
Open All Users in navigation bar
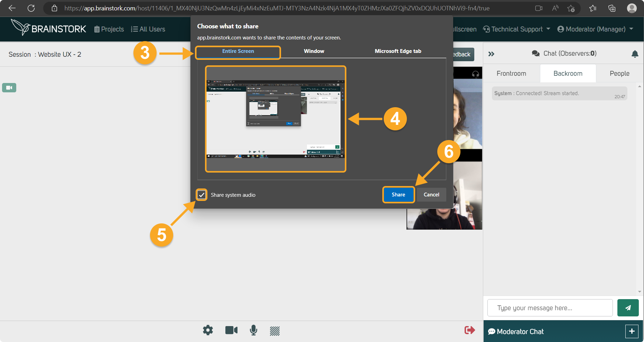(x=148, y=29)
